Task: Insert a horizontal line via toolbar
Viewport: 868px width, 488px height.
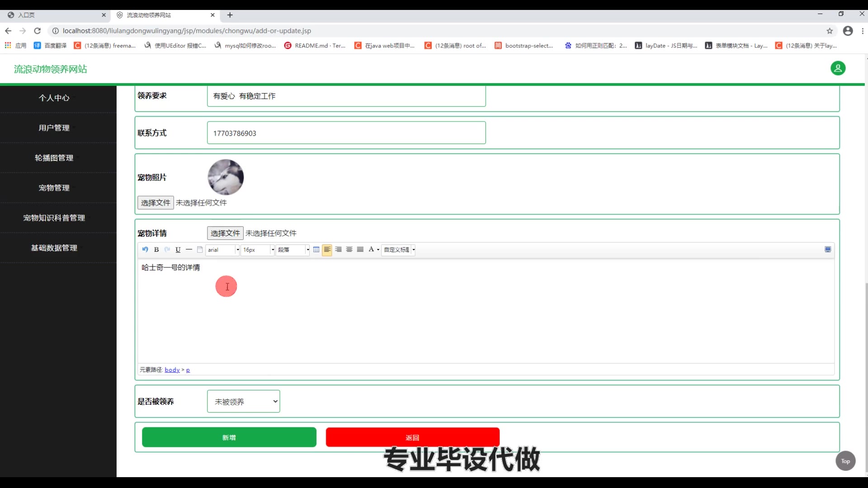Action: tap(189, 249)
